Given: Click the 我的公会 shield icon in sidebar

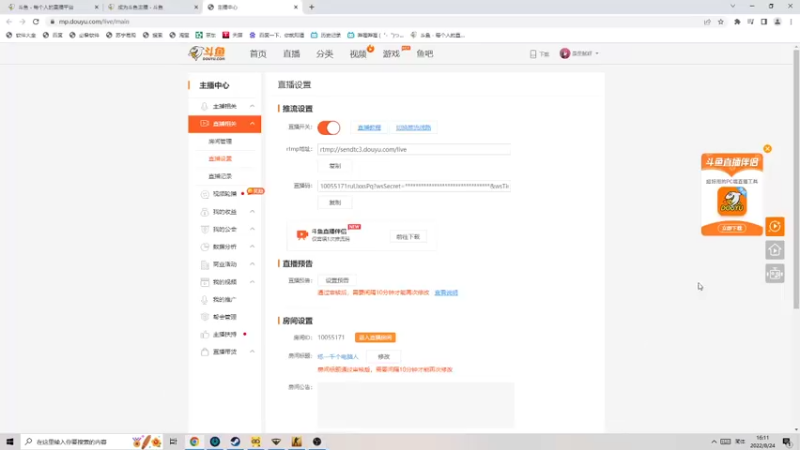Looking at the screenshot, I should [x=205, y=229].
